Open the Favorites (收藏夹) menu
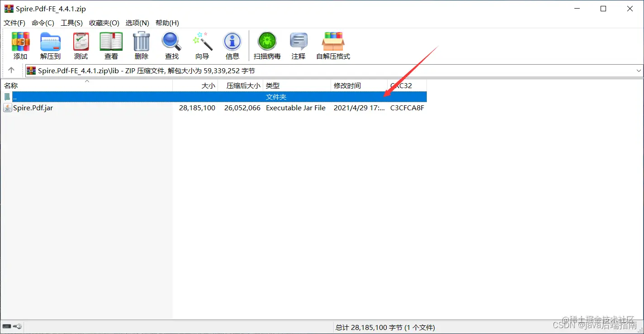This screenshot has width=644, height=334. coord(104,23)
